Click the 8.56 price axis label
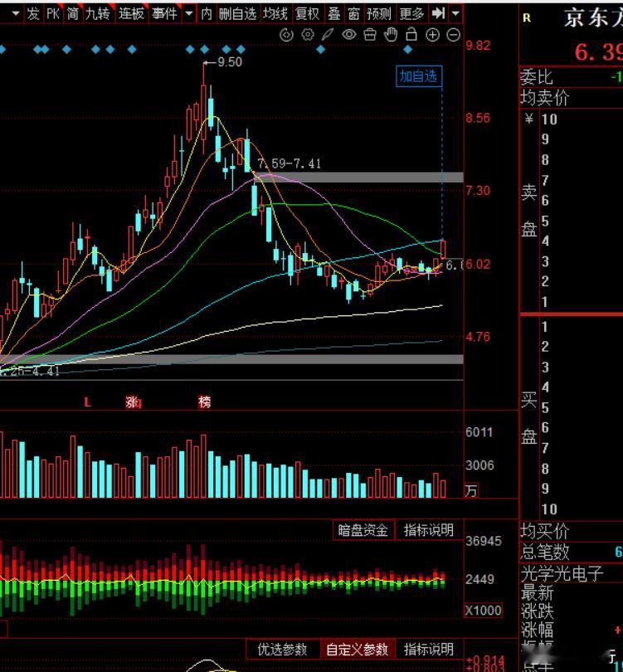This screenshot has height=672, width=623. click(x=478, y=118)
